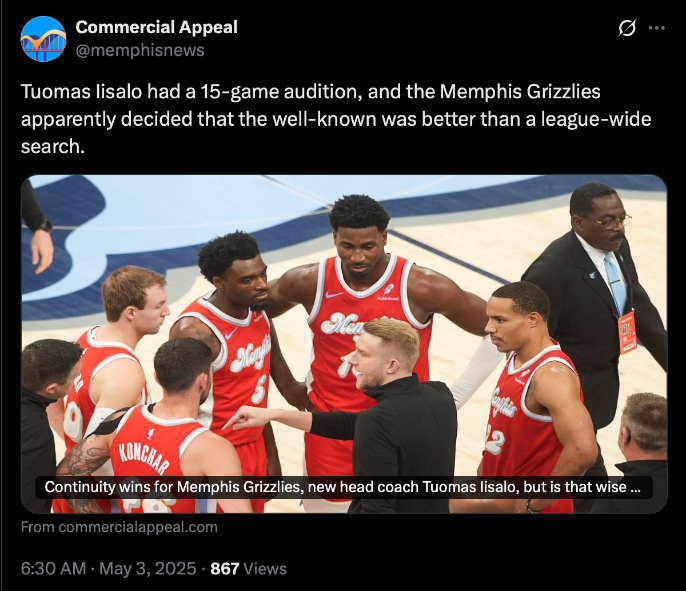Click the player wearing number 22 jersey
This screenshot has width=686, height=591.
(x=534, y=394)
